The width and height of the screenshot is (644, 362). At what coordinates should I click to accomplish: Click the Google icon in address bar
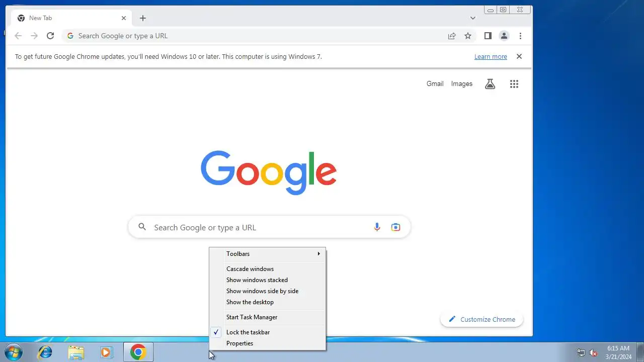[x=70, y=36]
